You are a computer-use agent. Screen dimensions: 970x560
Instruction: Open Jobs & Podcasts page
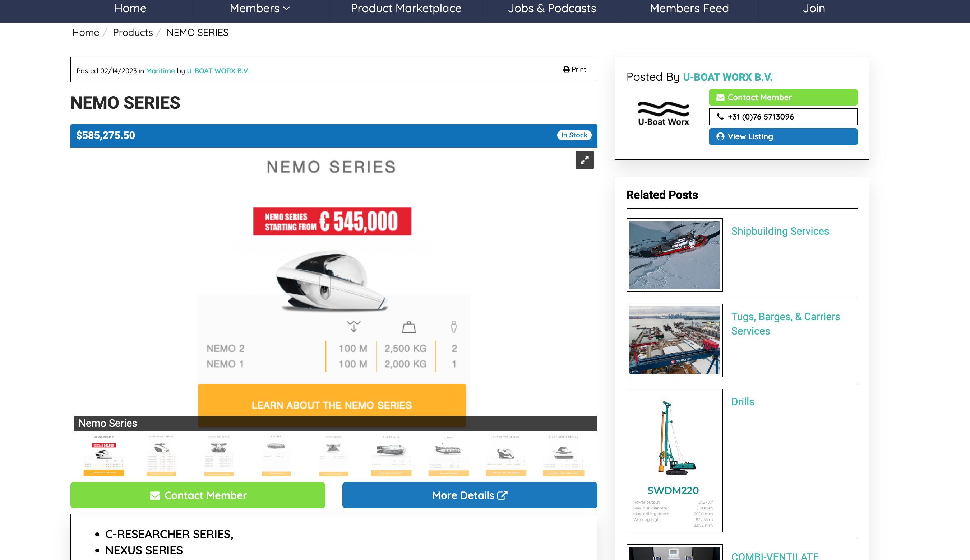[x=551, y=8]
